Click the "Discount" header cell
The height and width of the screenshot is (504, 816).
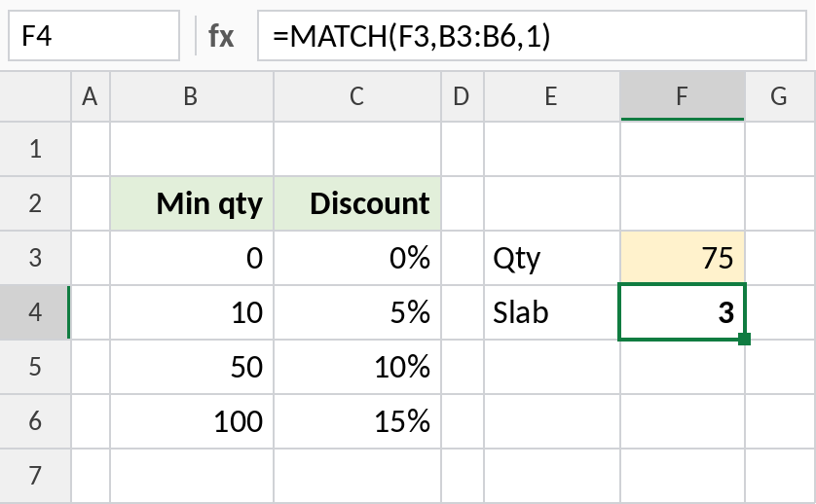point(357,203)
